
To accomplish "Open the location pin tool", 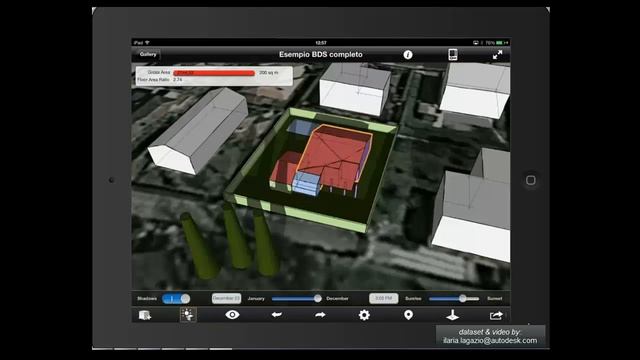I will [408, 315].
